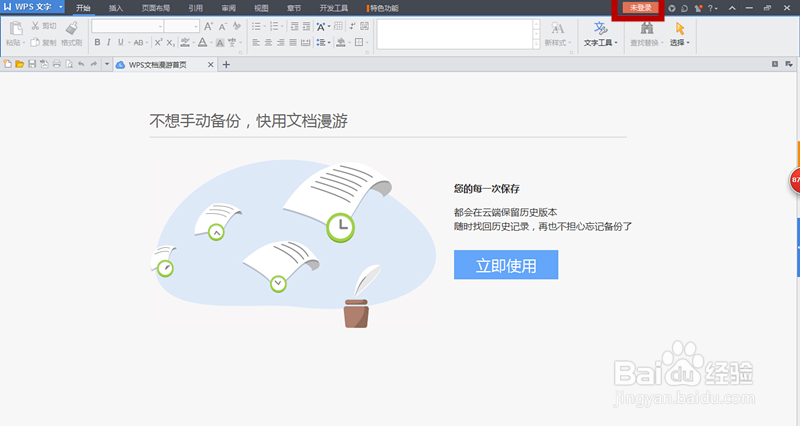Click the Cut scissors icon

(35, 26)
